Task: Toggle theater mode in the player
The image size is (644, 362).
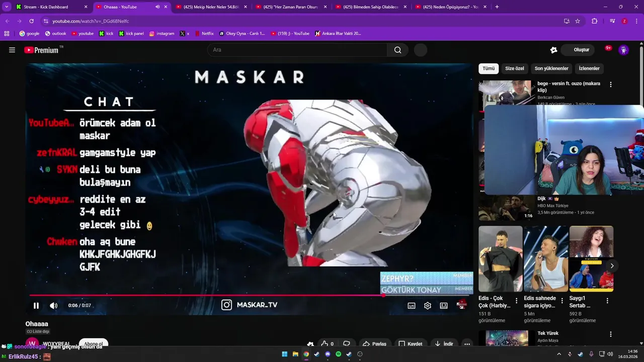Action: pos(444,306)
